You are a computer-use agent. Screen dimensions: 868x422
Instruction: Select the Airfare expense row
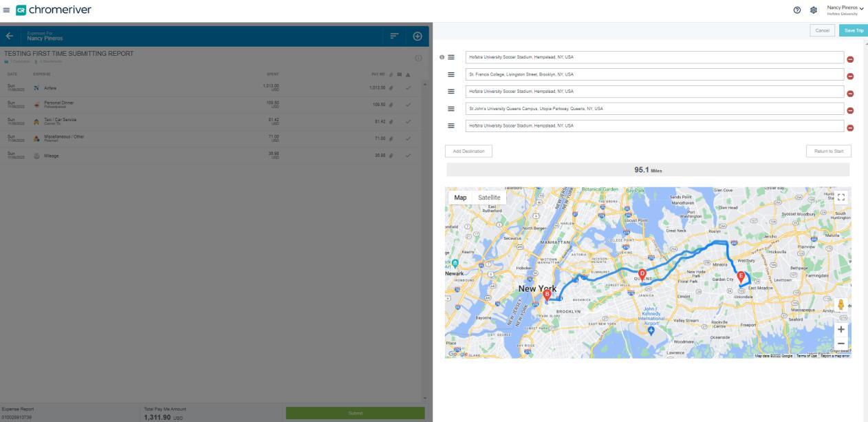[209, 87]
